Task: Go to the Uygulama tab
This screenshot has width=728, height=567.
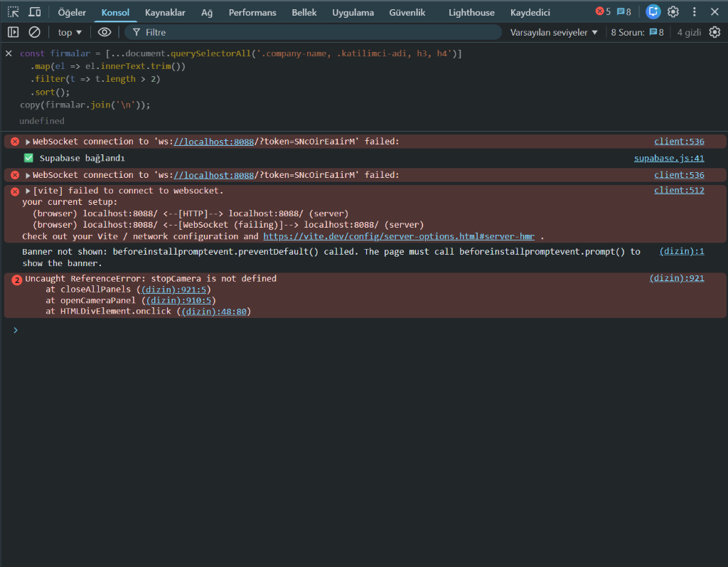Action: [353, 13]
